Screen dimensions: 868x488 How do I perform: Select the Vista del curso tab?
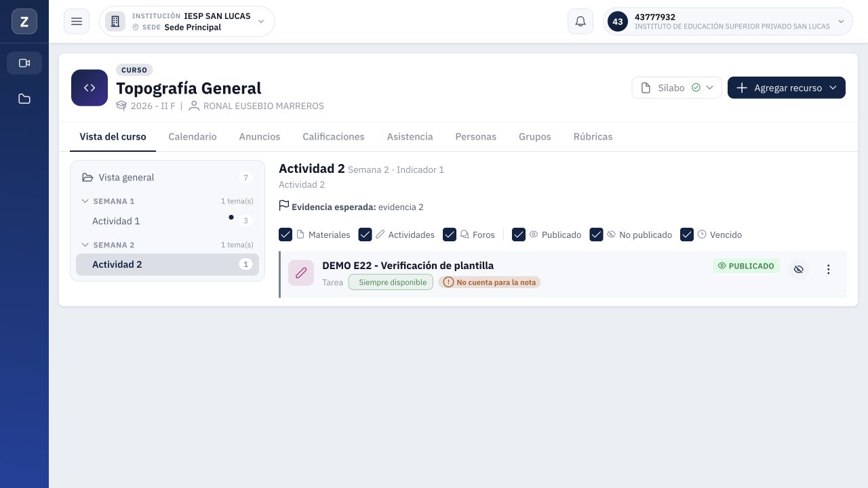coord(113,136)
